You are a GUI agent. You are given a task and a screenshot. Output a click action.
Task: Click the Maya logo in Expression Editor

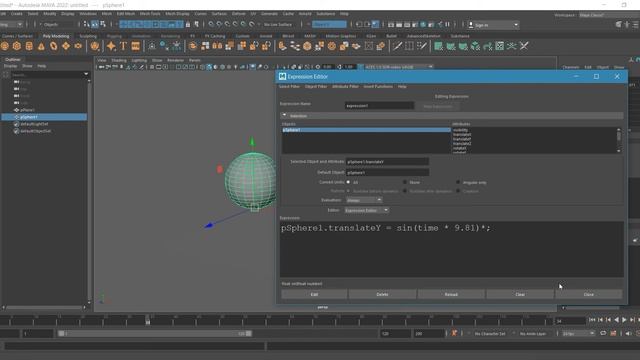(282, 76)
